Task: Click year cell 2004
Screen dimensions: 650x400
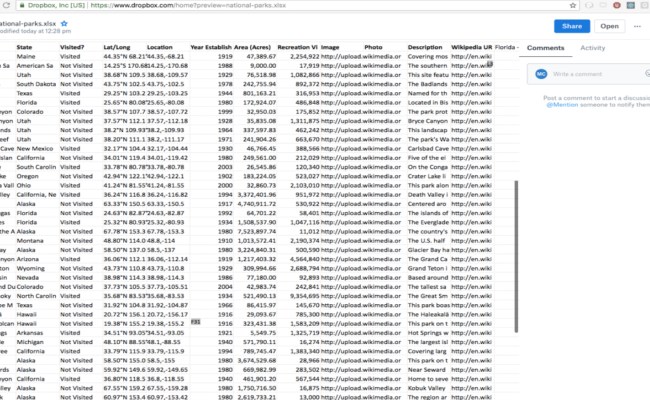Action: (x=225, y=287)
